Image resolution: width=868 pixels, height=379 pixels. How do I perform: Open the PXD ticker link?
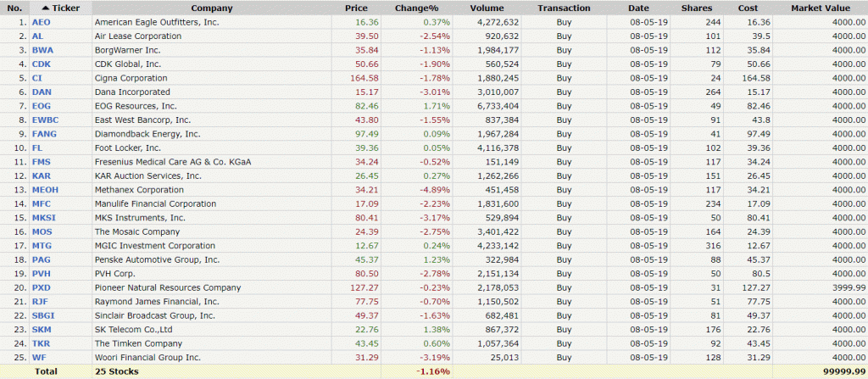click(x=42, y=287)
